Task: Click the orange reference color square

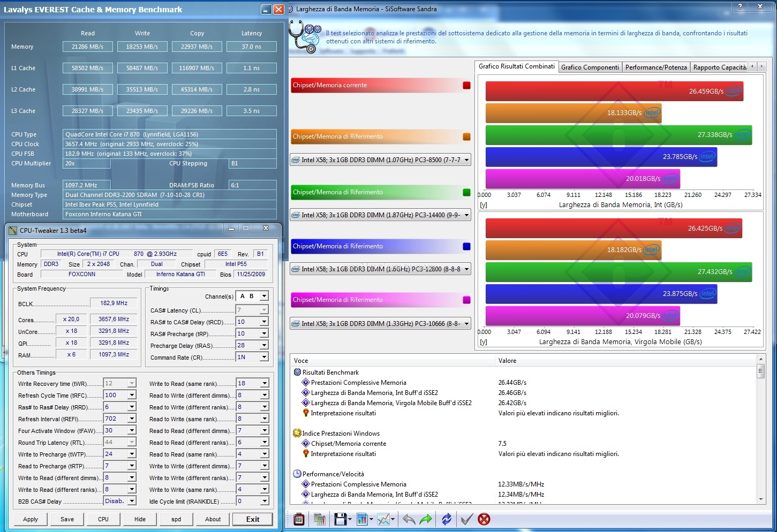Action: click(x=466, y=136)
